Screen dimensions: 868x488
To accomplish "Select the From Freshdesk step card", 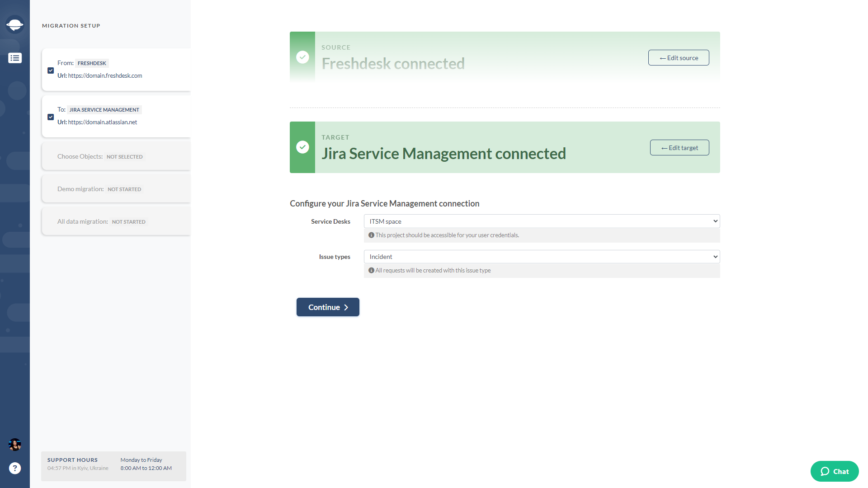I will tap(116, 70).
